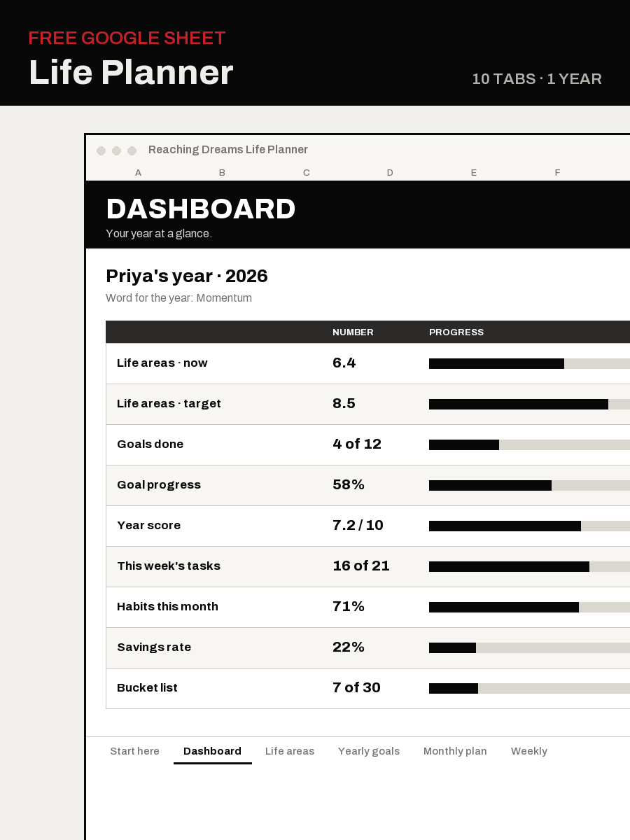The height and width of the screenshot is (840, 630).
Task: Select column A header
Action: [x=138, y=173]
